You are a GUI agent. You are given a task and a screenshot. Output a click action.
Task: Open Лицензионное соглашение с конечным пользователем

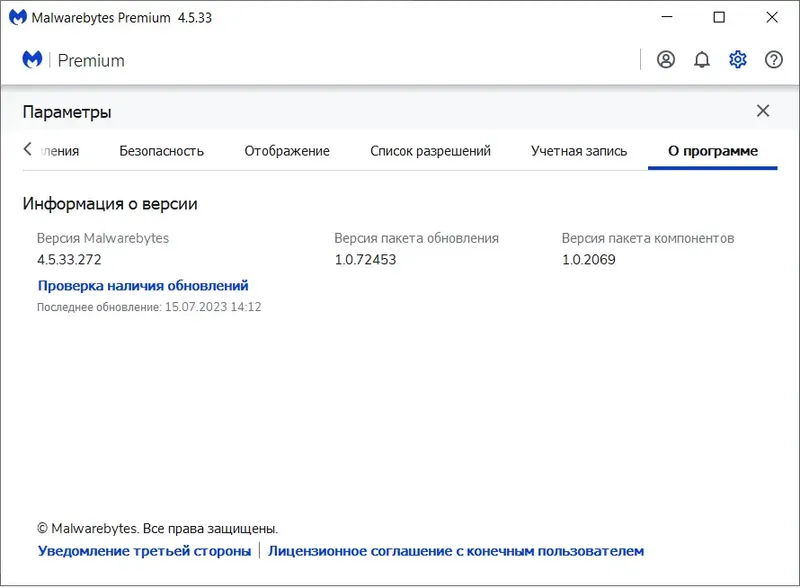pos(456,551)
